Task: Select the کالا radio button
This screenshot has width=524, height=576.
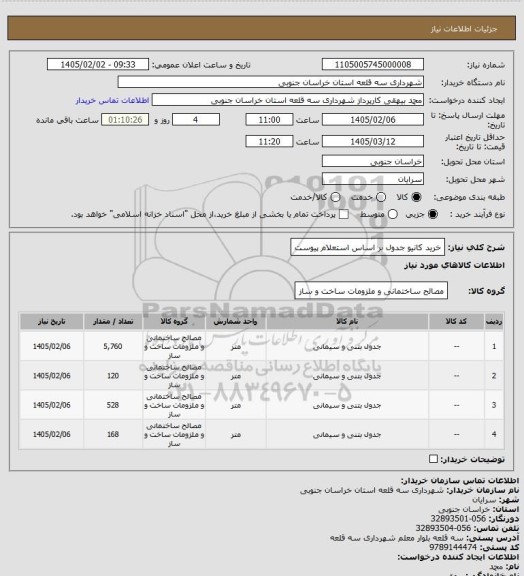Action: point(416,197)
